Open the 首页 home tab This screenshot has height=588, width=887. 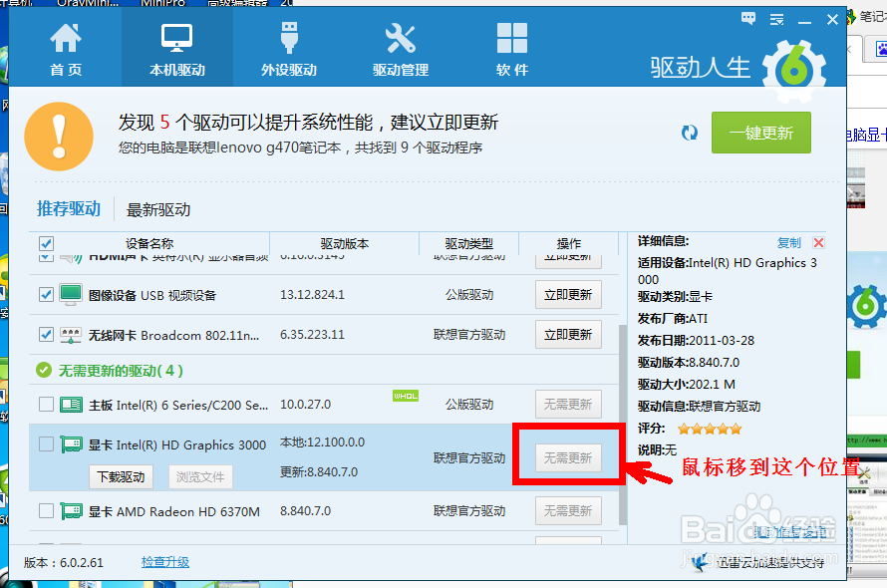click(x=66, y=50)
